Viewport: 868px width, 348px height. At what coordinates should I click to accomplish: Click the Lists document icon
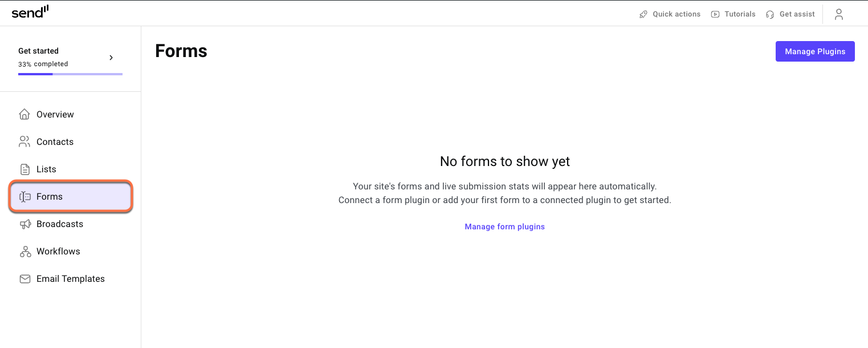(x=25, y=169)
